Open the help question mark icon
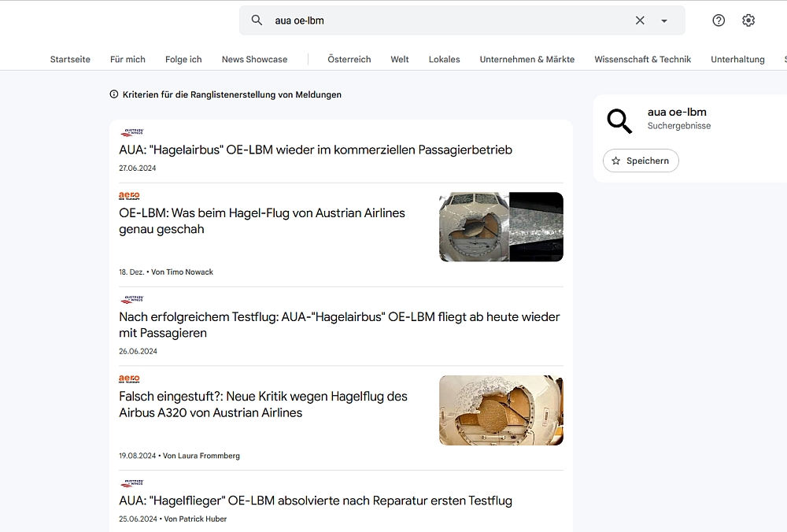 point(719,20)
